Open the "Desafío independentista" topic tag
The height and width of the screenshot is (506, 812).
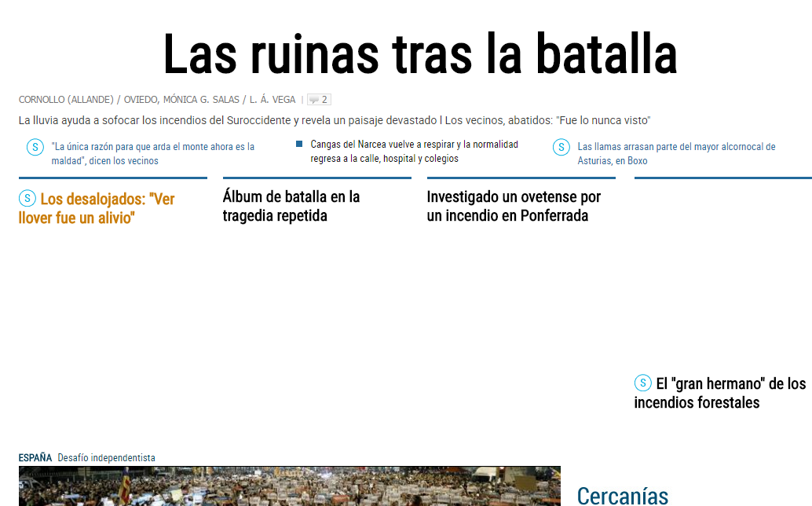pyautogui.click(x=106, y=457)
